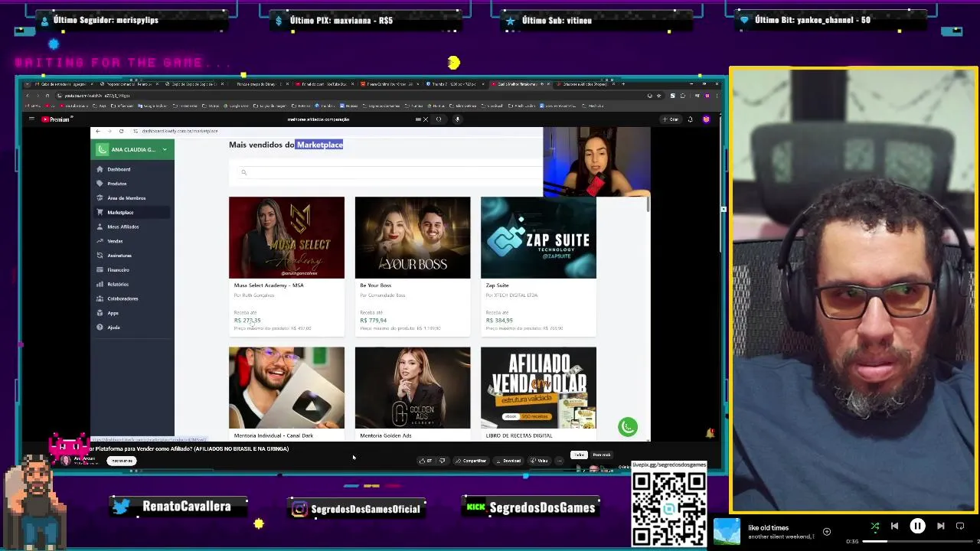The width and height of the screenshot is (980, 551).
Task: Click the Compartilhar button
Action: (471, 461)
